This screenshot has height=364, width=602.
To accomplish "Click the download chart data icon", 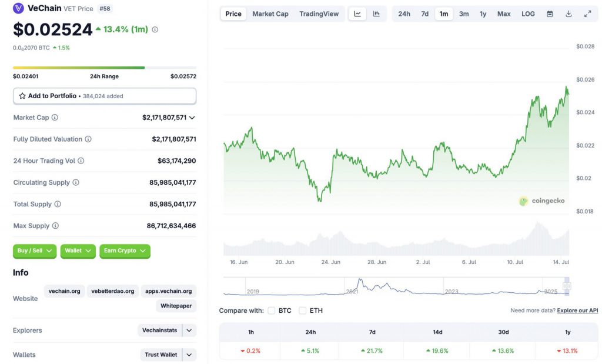I will [x=568, y=14].
